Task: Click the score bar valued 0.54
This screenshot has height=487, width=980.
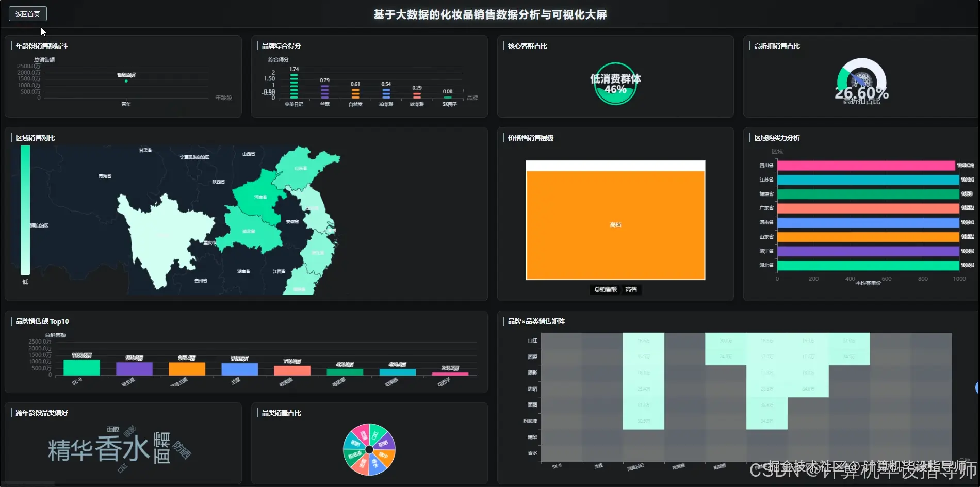Action: [x=386, y=93]
